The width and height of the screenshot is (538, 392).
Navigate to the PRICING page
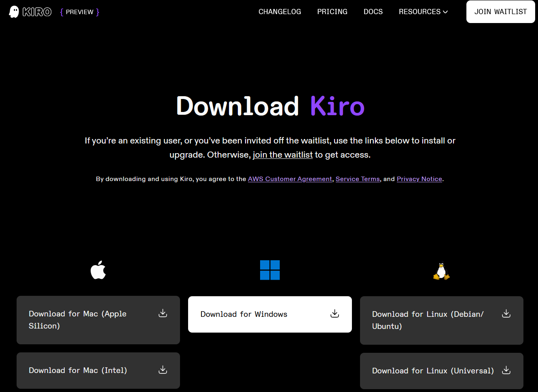(332, 12)
